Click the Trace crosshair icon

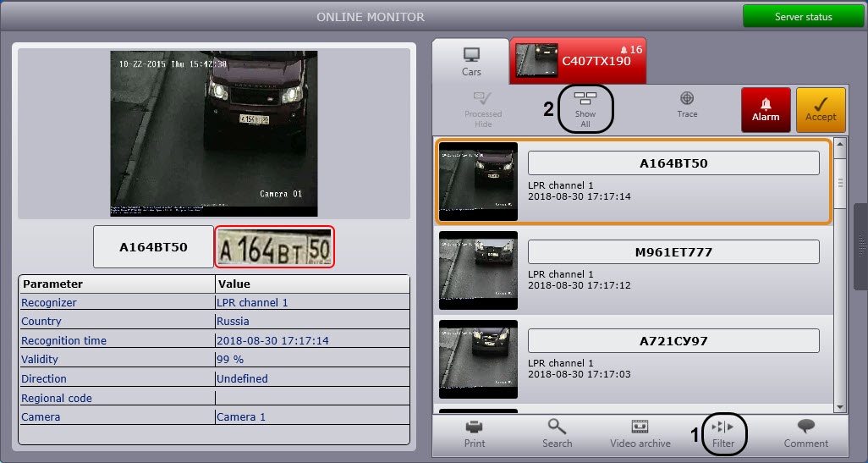click(687, 105)
